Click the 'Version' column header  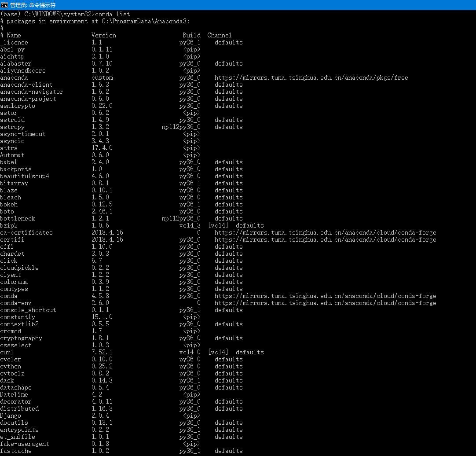tap(104, 35)
